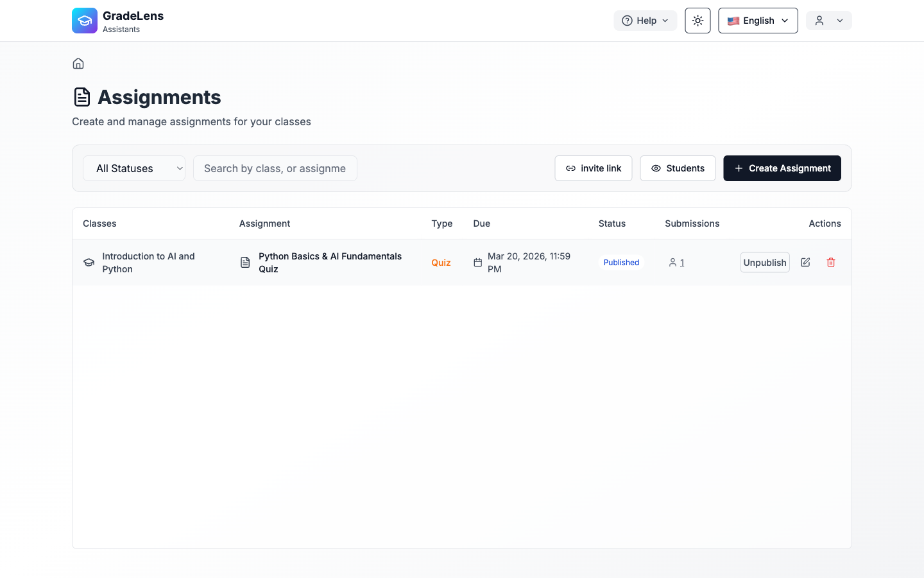Open the user account dropdown menu
This screenshot has width=924, height=578.
pyautogui.click(x=828, y=21)
